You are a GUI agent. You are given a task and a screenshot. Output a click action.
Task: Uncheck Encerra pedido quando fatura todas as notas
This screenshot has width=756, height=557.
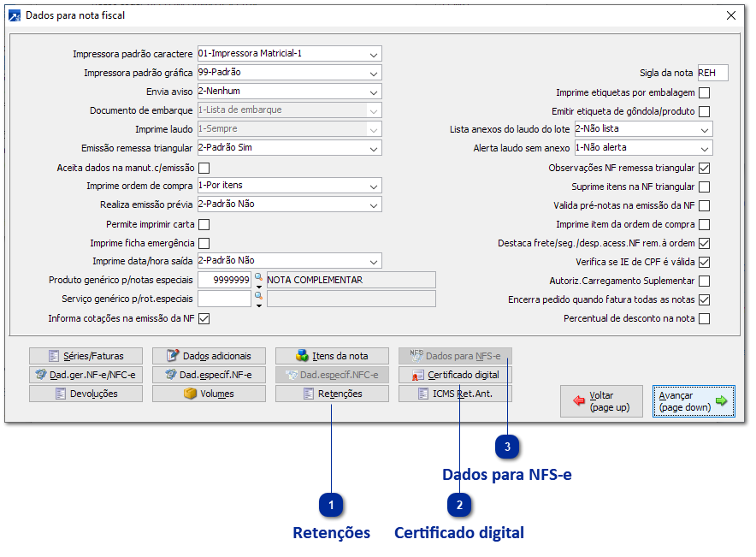click(704, 299)
